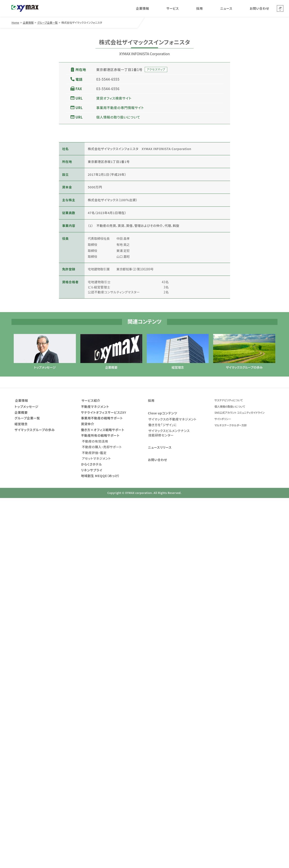Screen dimensions: 289x868
Task: Open footer グループ企業一覧 link
Action: [x=27, y=418]
